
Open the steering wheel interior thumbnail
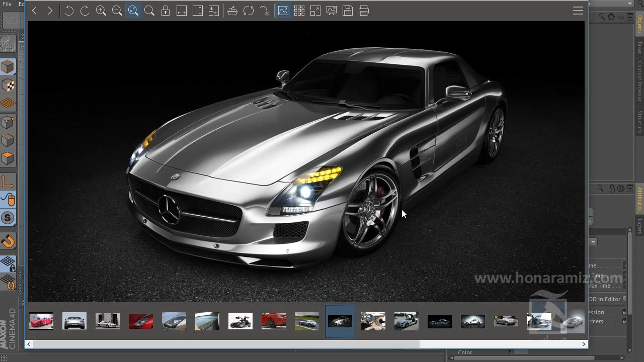pyautogui.click(x=373, y=321)
